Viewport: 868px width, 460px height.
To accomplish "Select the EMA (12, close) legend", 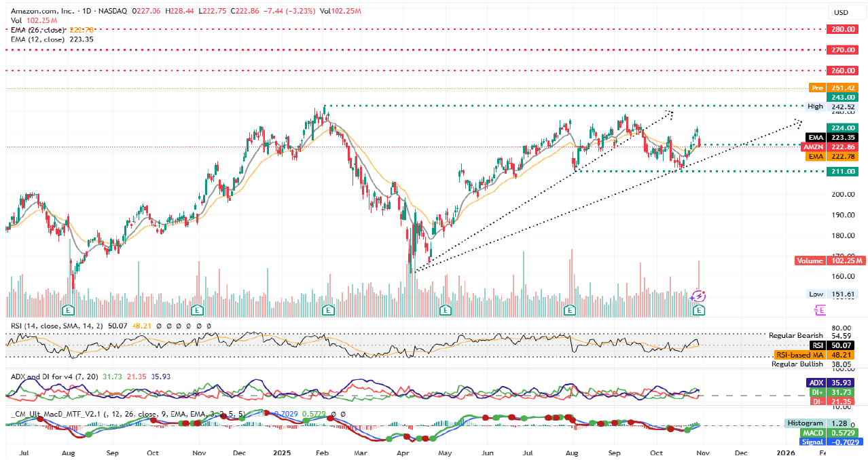I will (x=38, y=39).
